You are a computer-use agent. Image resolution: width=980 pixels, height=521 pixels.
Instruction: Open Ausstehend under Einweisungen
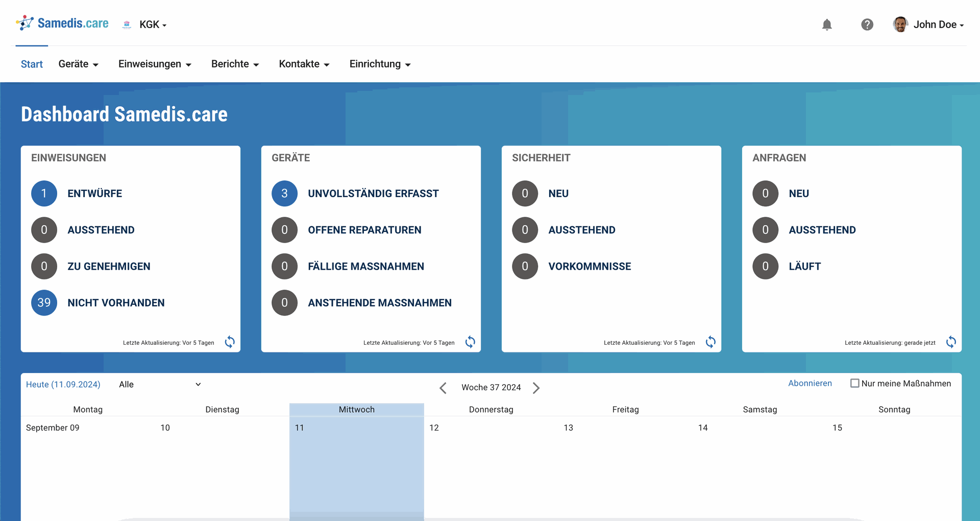pos(101,230)
